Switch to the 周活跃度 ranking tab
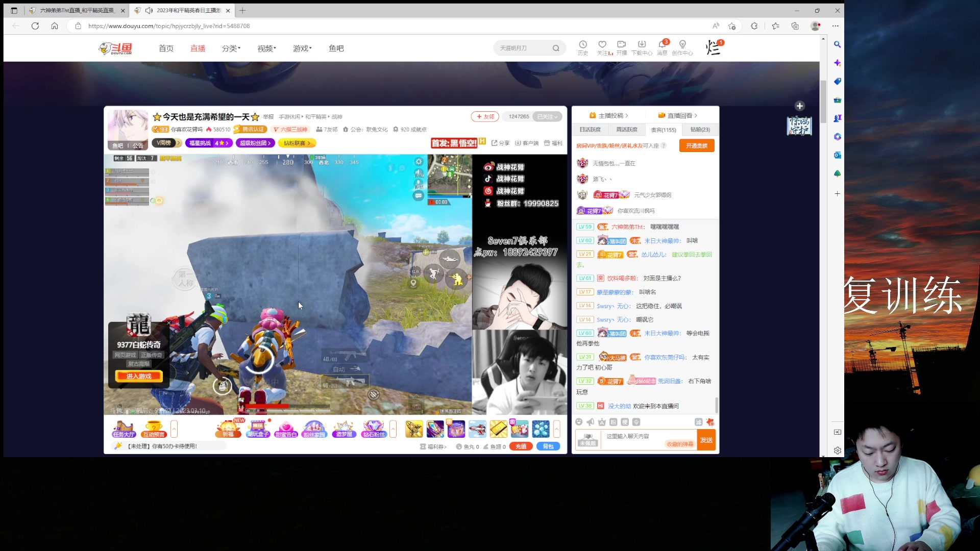 pyautogui.click(x=626, y=130)
